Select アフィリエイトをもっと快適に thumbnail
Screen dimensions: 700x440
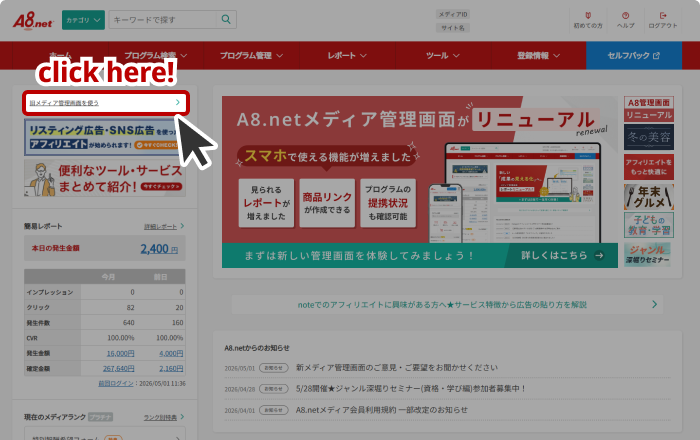[649, 167]
